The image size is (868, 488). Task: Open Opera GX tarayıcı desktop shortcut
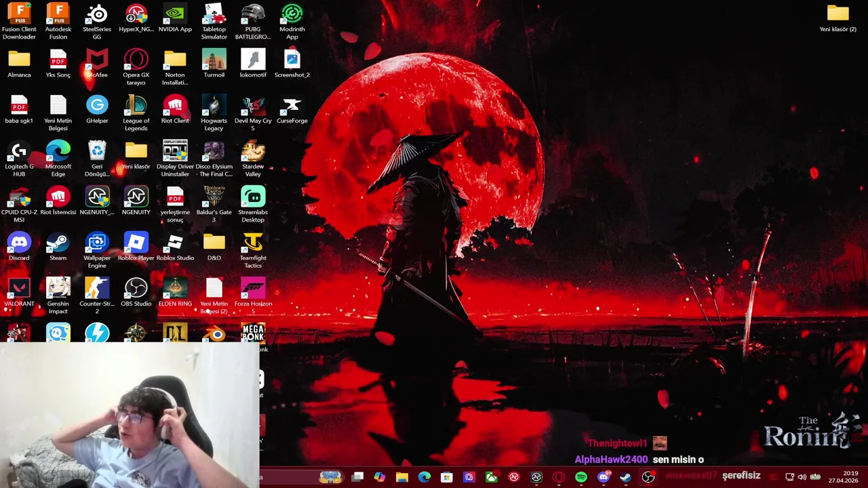pos(136,67)
